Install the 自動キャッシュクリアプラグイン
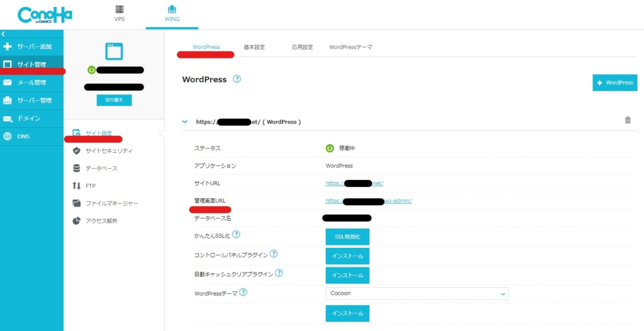 point(347,276)
